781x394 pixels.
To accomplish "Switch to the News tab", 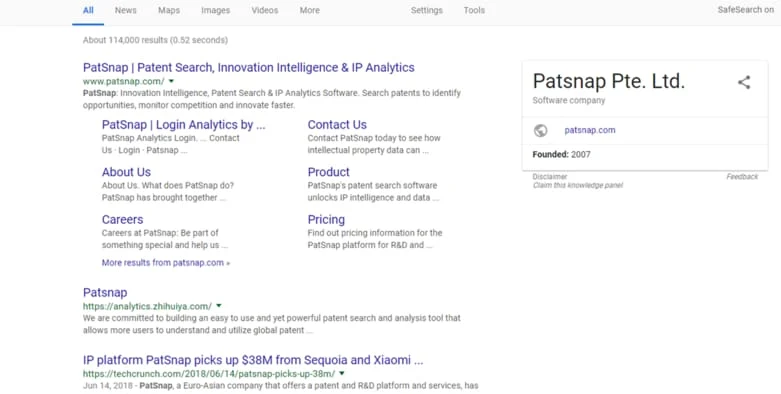I will pos(126,10).
